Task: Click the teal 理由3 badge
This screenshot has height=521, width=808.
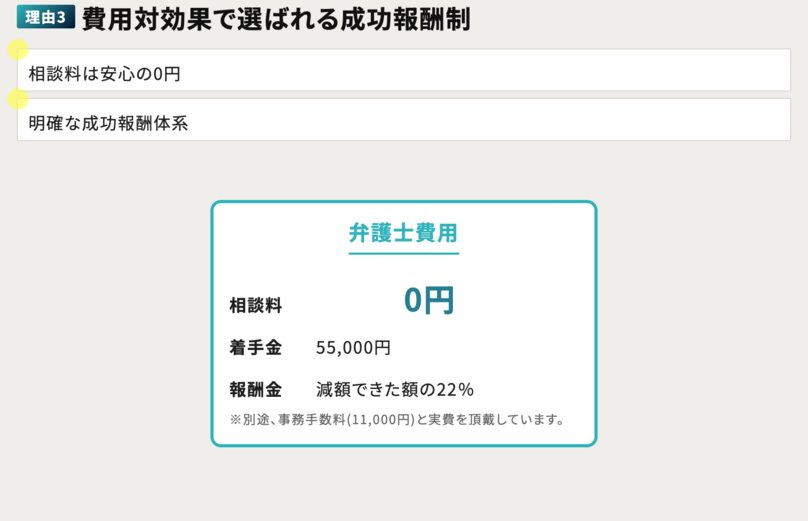Action: point(46,18)
